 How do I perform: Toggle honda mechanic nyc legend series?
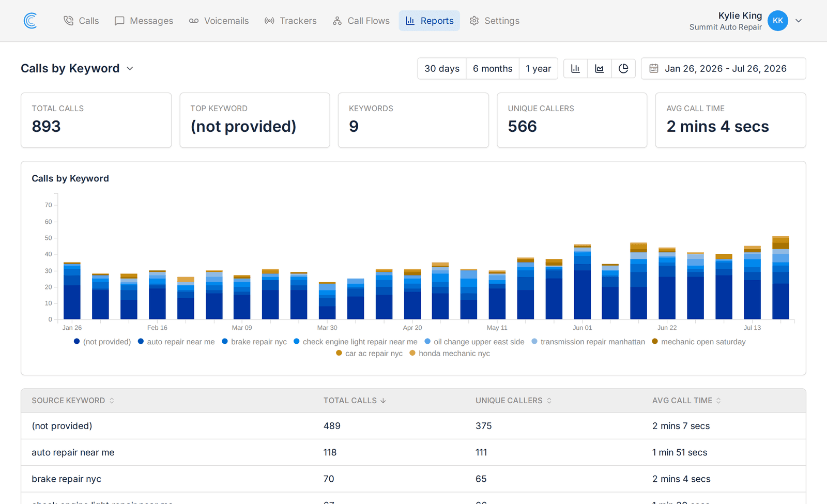[x=450, y=354]
